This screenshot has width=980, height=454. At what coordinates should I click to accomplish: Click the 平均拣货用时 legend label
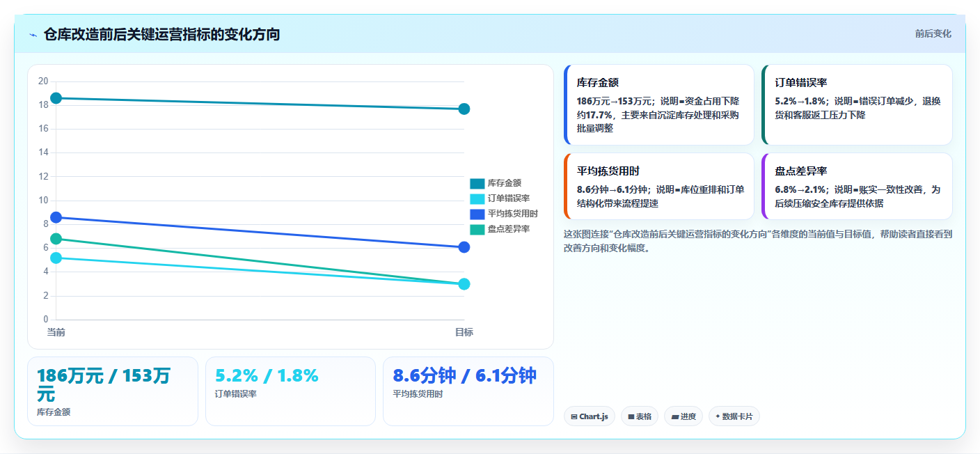pyautogui.click(x=513, y=214)
